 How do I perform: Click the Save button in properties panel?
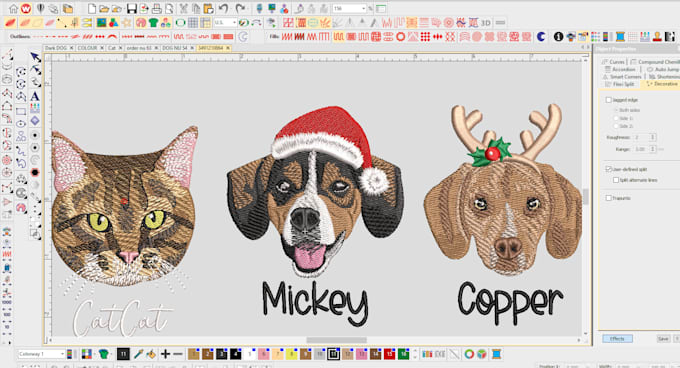(x=663, y=339)
